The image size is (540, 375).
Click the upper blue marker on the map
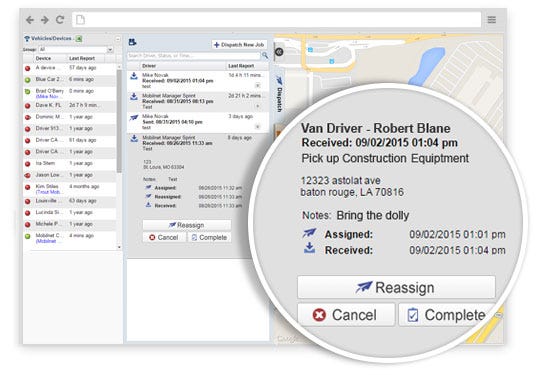pos(310,50)
